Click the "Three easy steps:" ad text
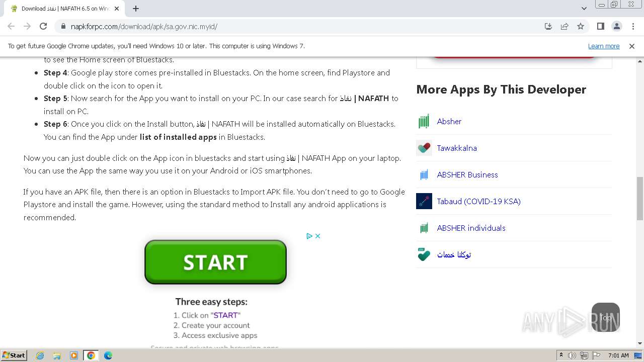 [211, 302]
